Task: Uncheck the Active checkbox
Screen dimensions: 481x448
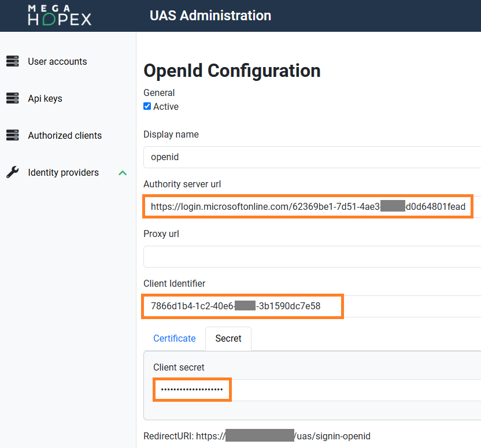Action: (x=147, y=106)
